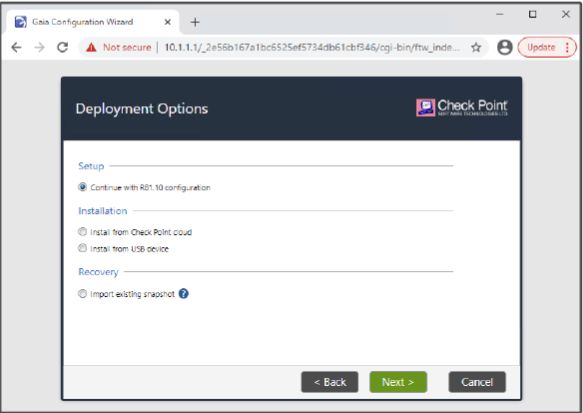Screen dimensions: 583x413
Task: Click the Cancel button
Action: click(x=477, y=382)
